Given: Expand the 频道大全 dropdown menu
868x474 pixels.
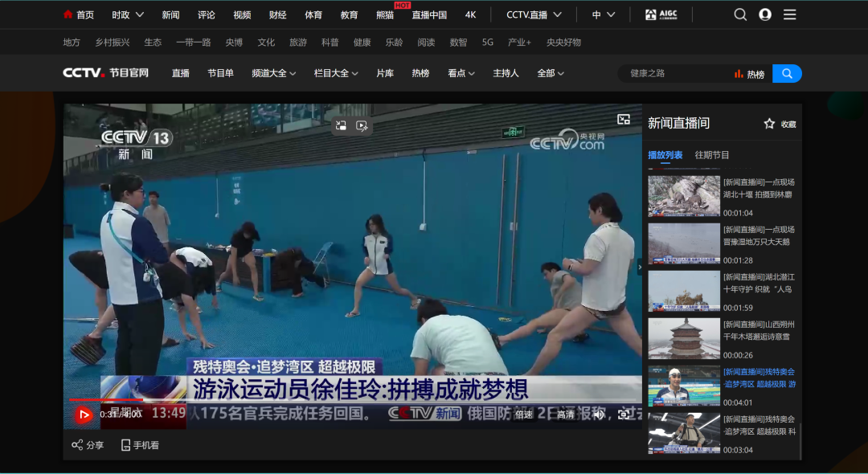Looking at the screenshot, I should point(273,73).
